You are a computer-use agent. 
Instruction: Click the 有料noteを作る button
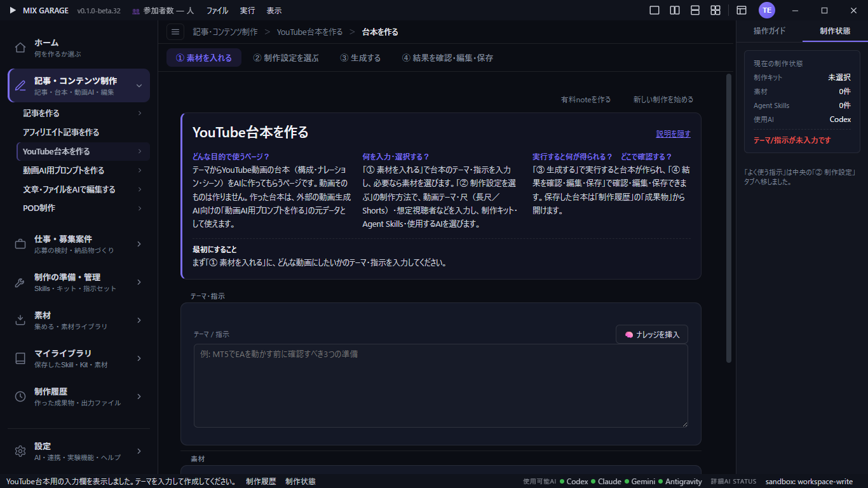click(x=586, y=100)
